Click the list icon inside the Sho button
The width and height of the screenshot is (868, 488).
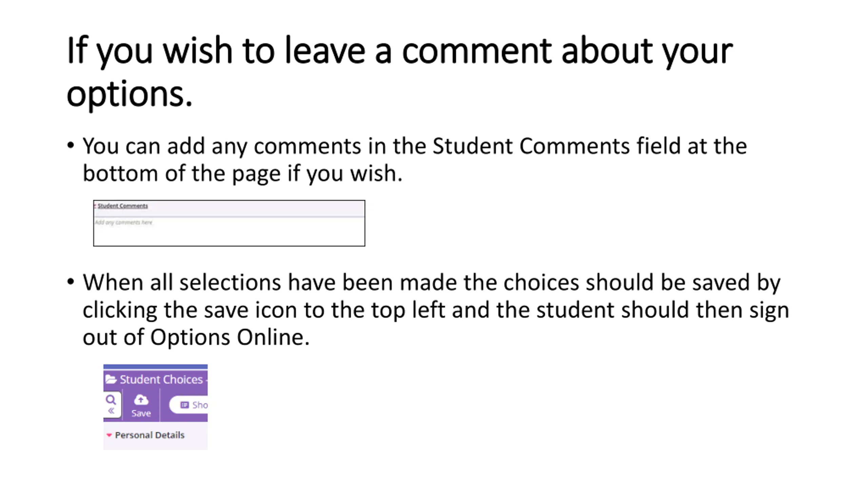tap(184, 405)
